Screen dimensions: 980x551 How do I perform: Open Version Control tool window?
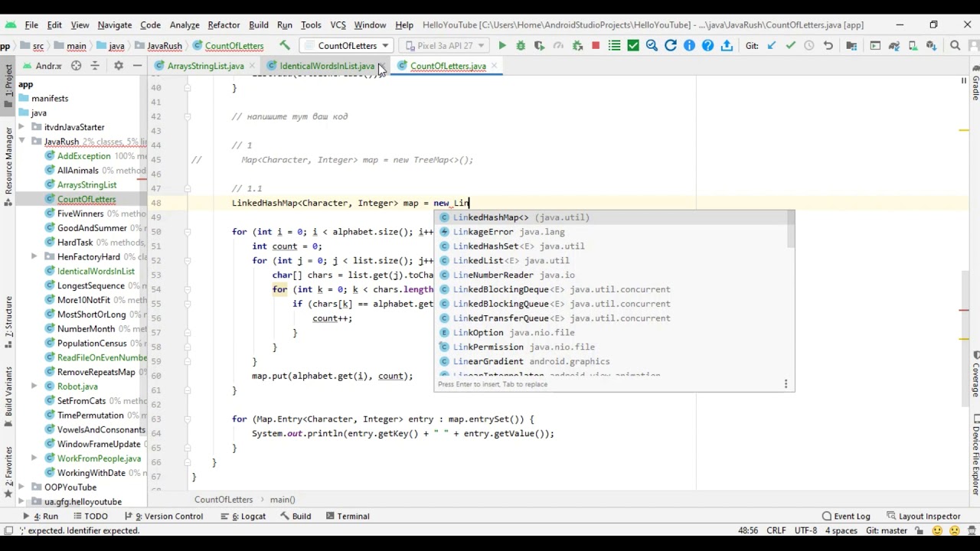163,517
